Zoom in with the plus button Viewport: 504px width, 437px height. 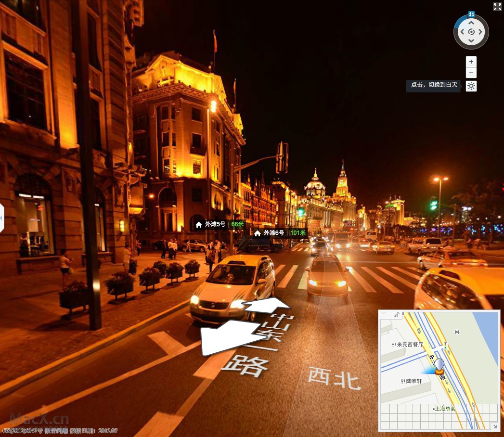pos(471,62)
